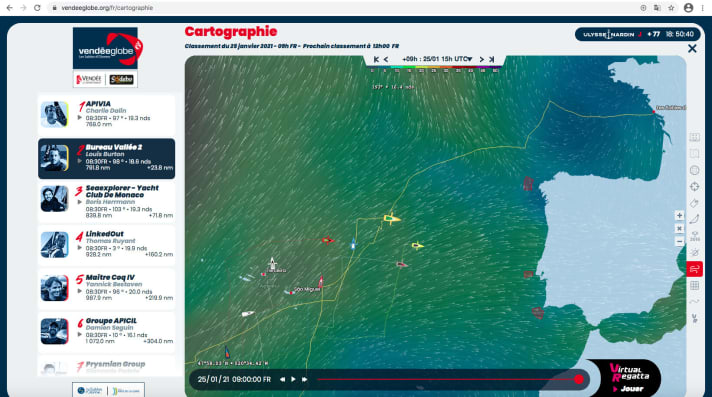Click the middle of the red timeline track
Screen dimensions: 712x397
tap(448, 379)
